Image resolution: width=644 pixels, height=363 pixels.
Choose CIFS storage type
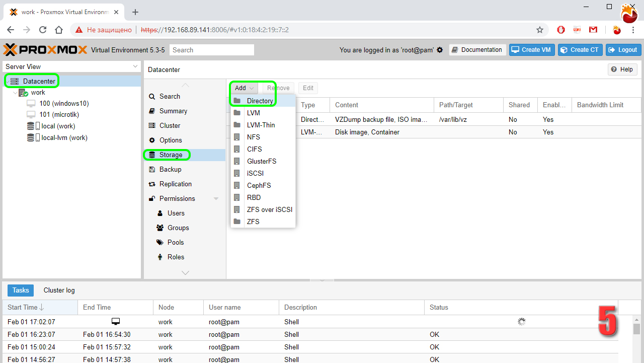pyautogui.click(x=263, y=149)
